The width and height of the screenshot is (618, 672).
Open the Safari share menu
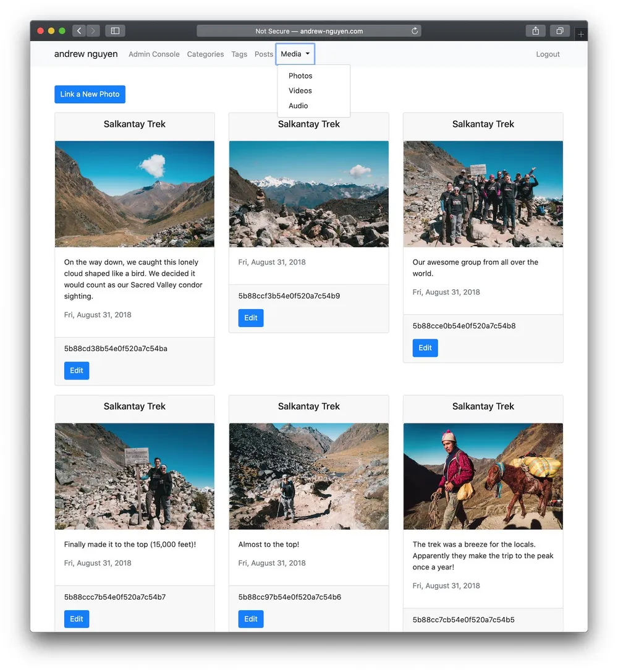pyautogui.click(x=535, y=31)
